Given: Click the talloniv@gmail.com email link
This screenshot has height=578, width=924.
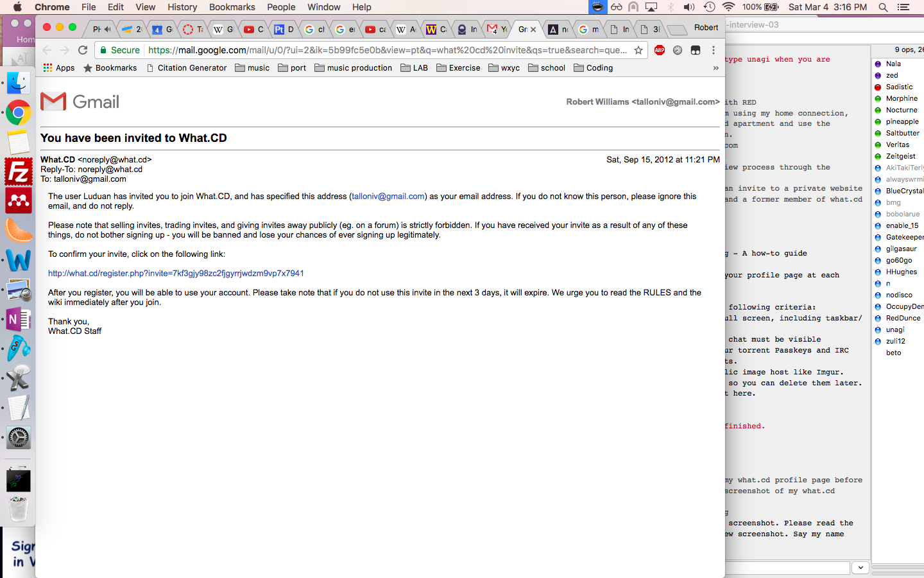Looking at the screenshot, I should pos(388,197).
